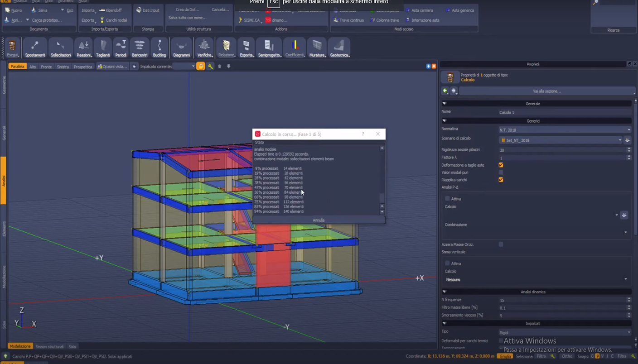Open the Impalcato corrente dropdown
The height and width of the screenshot is (364, 638).
184,67
